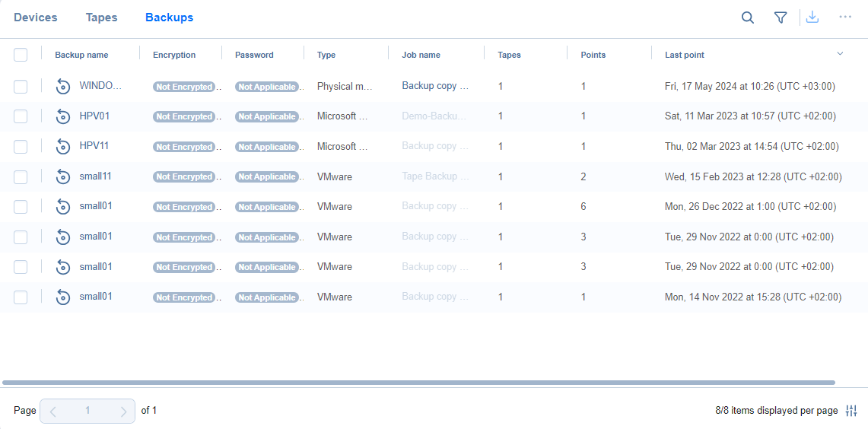Click the restore icon beside HPV11
This screenshot has width=868, height=429.
63,147
